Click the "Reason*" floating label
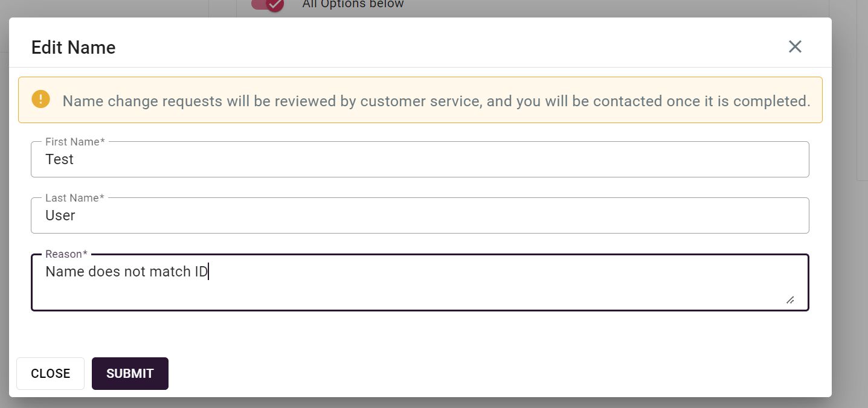The width and height of the screenshot is (868, 408). [x=66, y=254]
